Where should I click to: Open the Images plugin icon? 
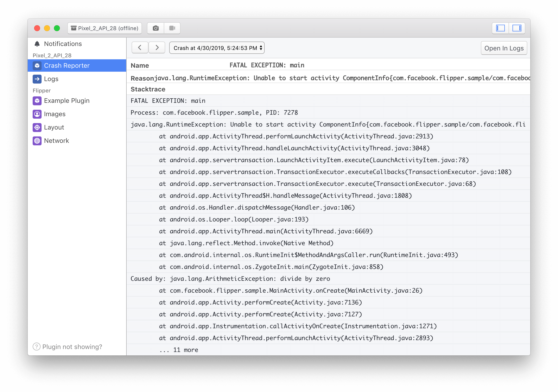pos(37,114)
